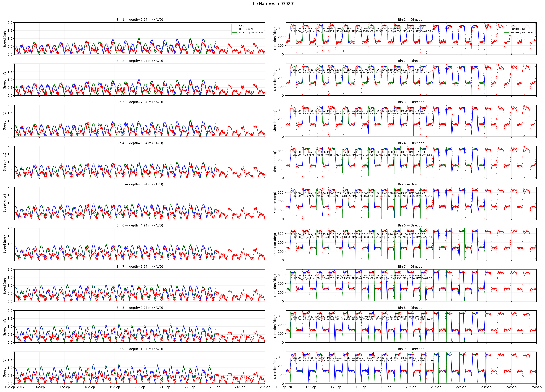Click the "25/Sep" tick under the direction plots
The height and width of the screenshot is (392, 545).
pyautogui.click(x=536, y=387)
